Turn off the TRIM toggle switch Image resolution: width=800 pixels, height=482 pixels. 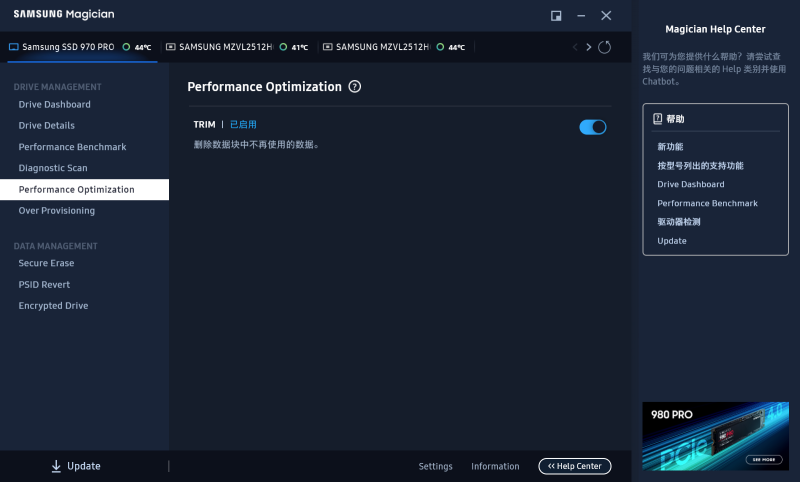click(x=592, y=127)
